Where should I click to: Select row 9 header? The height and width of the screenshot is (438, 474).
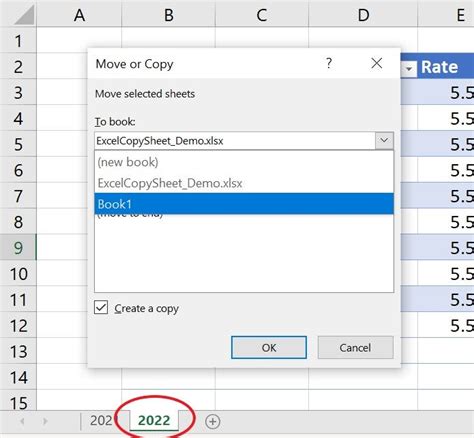coord(18,247)
